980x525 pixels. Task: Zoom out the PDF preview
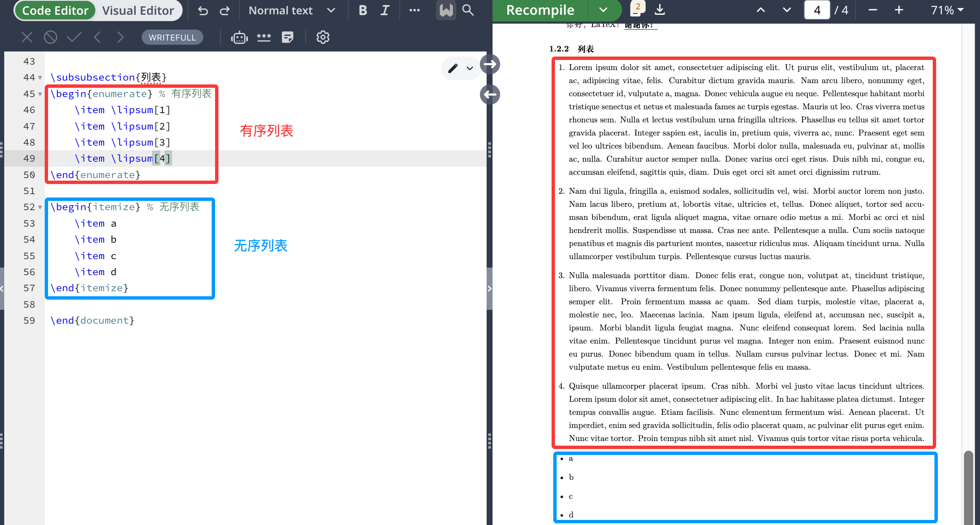pyautogui.click(x=873, y=10)
